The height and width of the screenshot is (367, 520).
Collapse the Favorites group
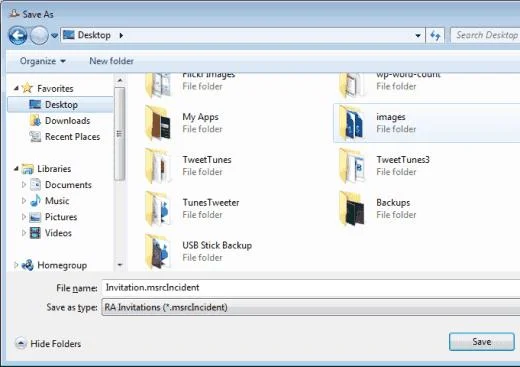coord(16,88)
